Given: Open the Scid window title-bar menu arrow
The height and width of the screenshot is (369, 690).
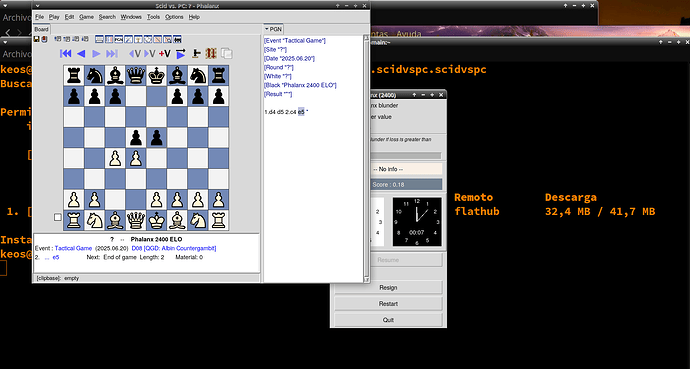Looking at the screenshot, I should [37, 6].
